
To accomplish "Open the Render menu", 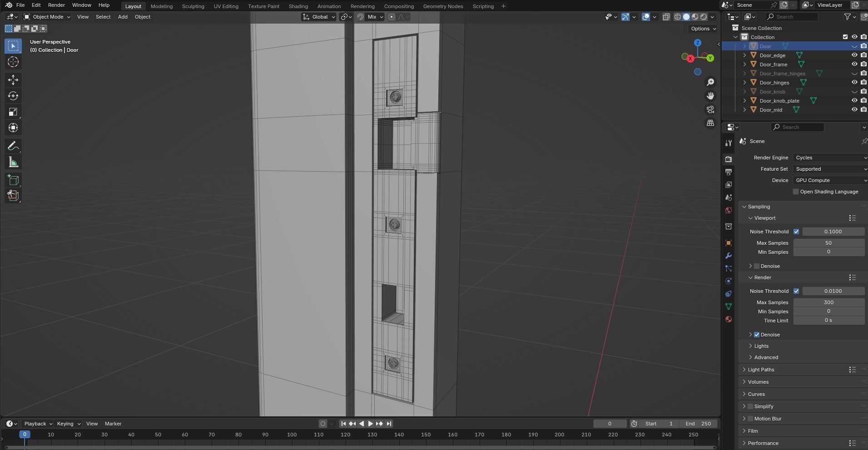I will pos(56,5).
